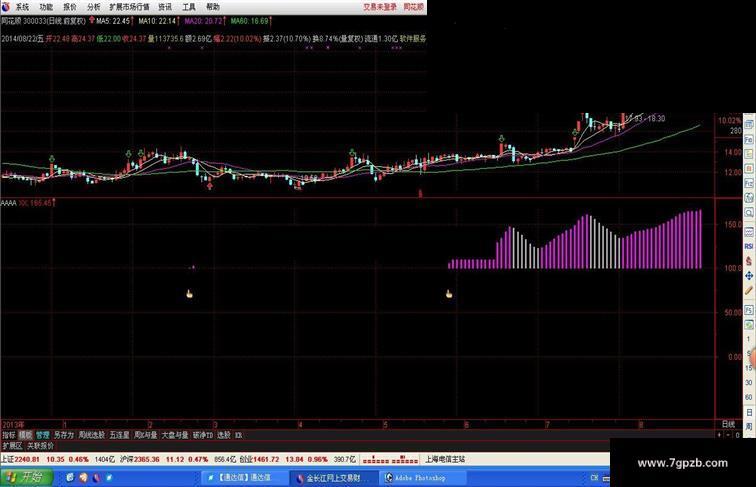This screenshot has height=487, width=756.
Task: Click the yellow notes icon in the sidebar
Action: pos(749,154)
